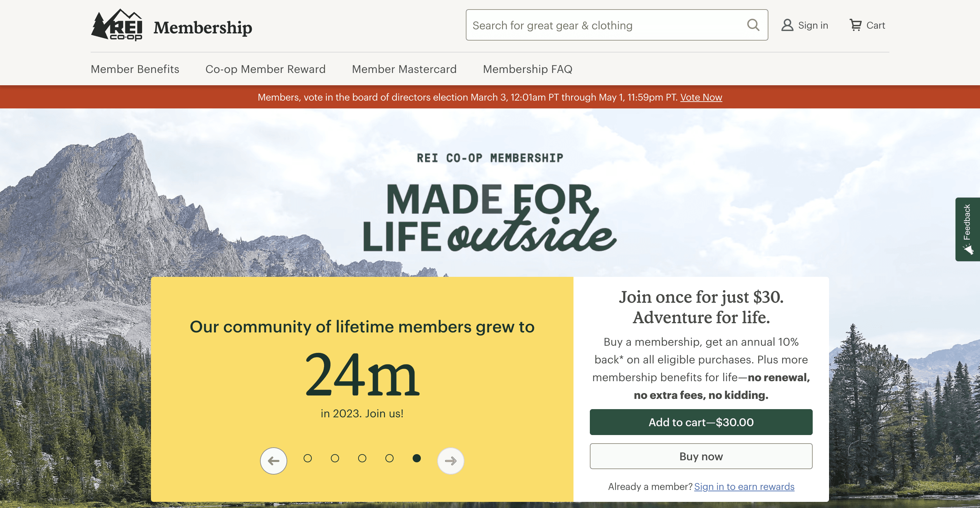Click 'Our community of lifetime members' heading
This screenshot has width=980, height=508.
(362, 327)
